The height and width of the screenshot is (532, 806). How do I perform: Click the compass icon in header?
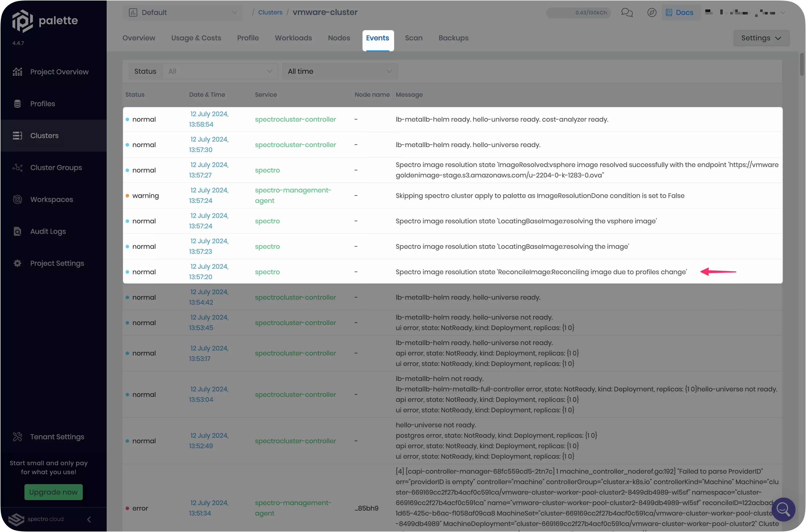(652, 12)
